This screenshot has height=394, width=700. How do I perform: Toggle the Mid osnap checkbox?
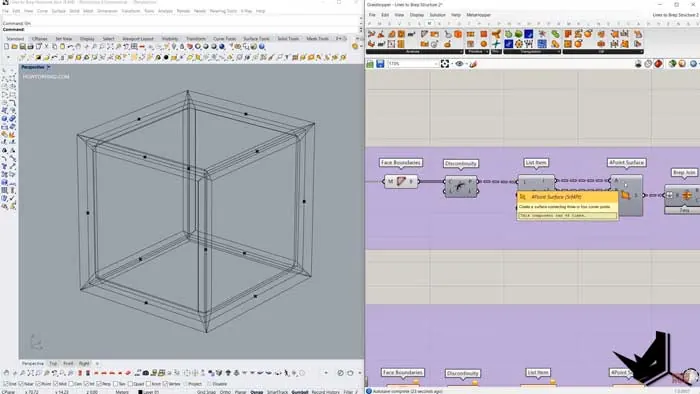55,384
